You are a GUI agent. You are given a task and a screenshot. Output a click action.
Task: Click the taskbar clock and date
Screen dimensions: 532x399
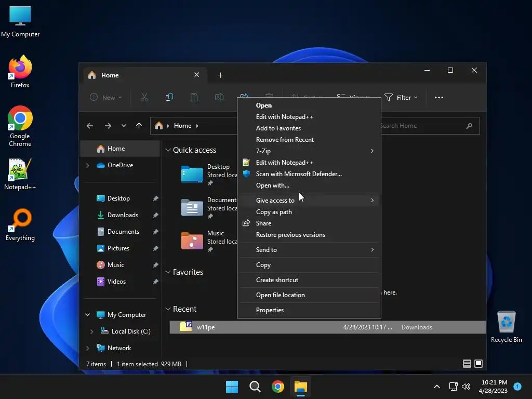tap(493, 387)
